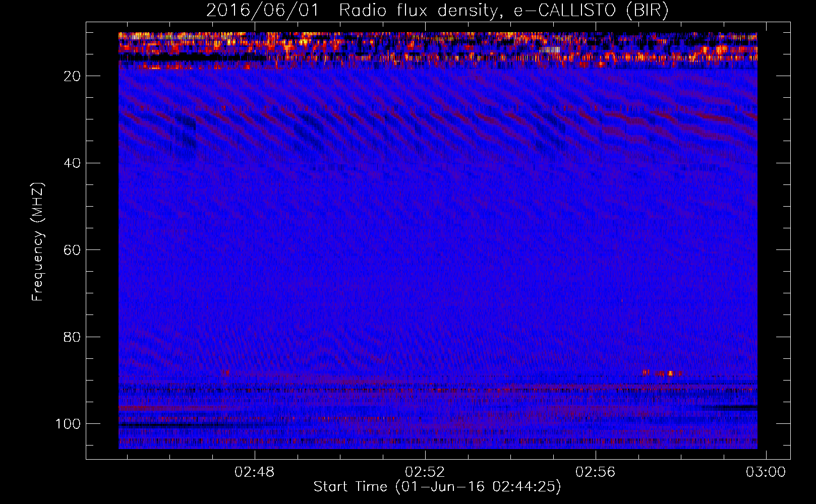
Task: Click the "Frequency (MHZ)" vertical axis label
Action: pos(38,242)
